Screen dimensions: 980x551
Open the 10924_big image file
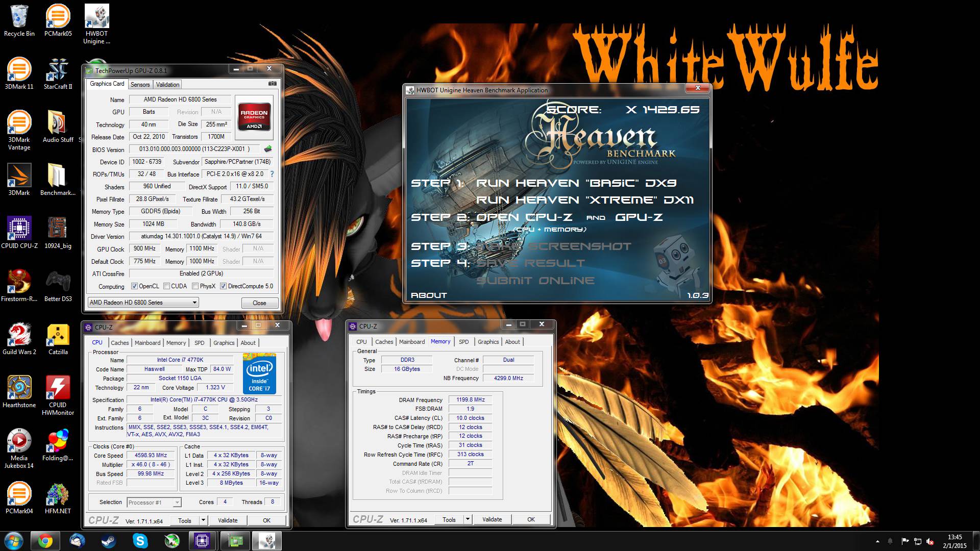58,233
